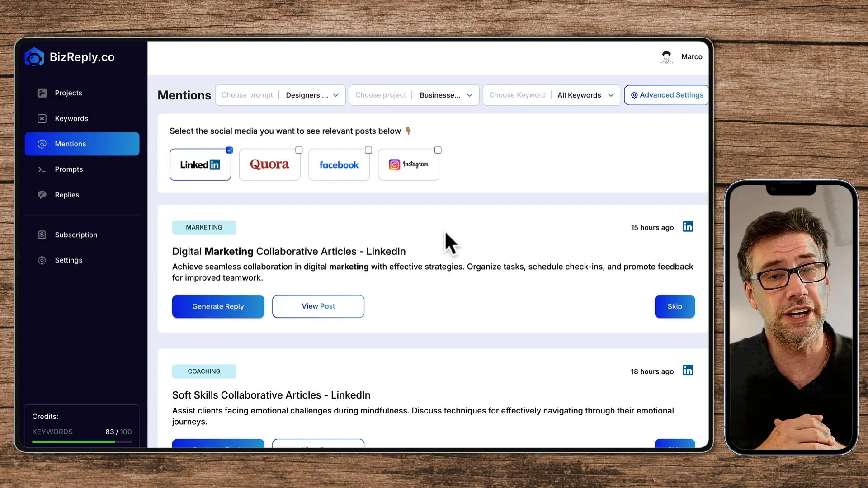Select the Generate Reply button
The width and height of the screenshot is (868, 488).
[217, 305]
